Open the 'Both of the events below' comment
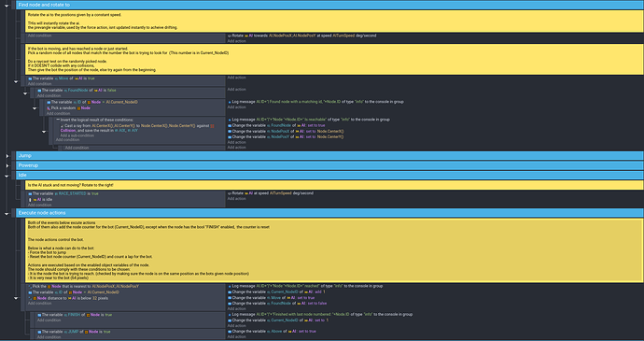The height and width of the screenshot is (341, 644). click(334, 250)
